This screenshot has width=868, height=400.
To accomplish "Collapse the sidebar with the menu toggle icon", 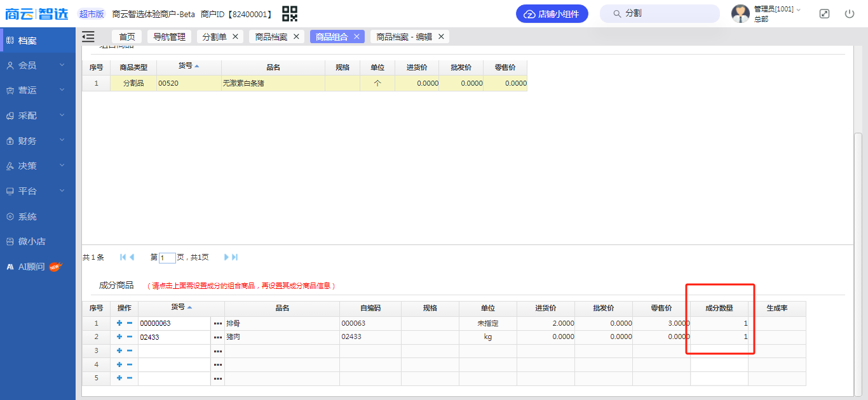I will pos(88,37).
